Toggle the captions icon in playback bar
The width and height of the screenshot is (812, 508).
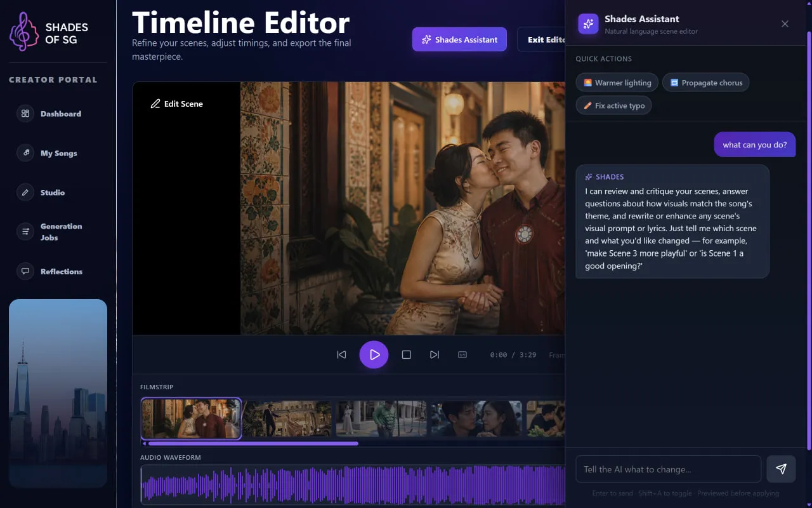click(x=462, y=355)
